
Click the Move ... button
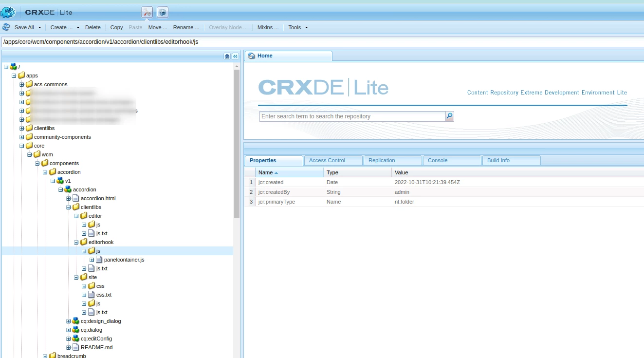pyautogui.click(x=158, y=27)
